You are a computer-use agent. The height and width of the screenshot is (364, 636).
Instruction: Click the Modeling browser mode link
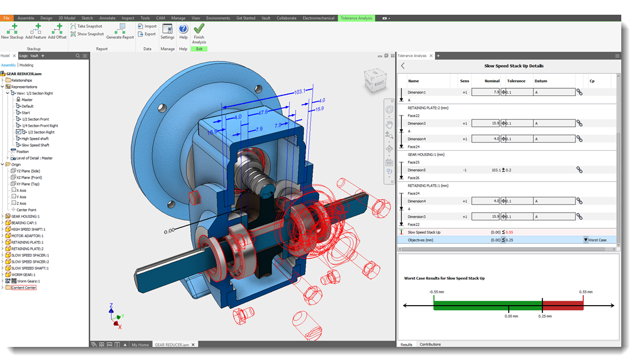point(26,65)
